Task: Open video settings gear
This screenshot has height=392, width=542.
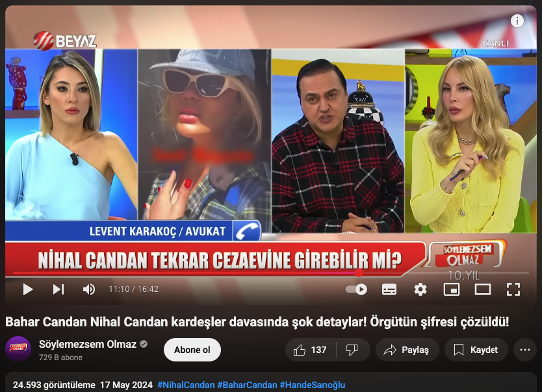Action: click(x=420, y=289)
